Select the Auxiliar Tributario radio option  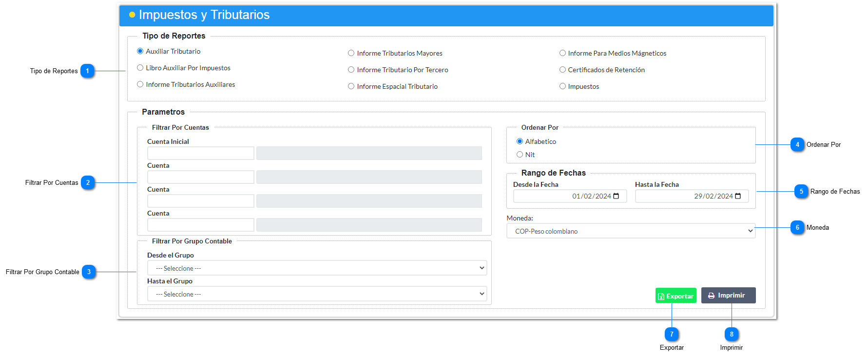point(140,51)
